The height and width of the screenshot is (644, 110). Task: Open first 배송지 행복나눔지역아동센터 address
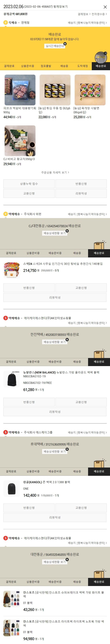pyautogui.click(x=87, y=23)
